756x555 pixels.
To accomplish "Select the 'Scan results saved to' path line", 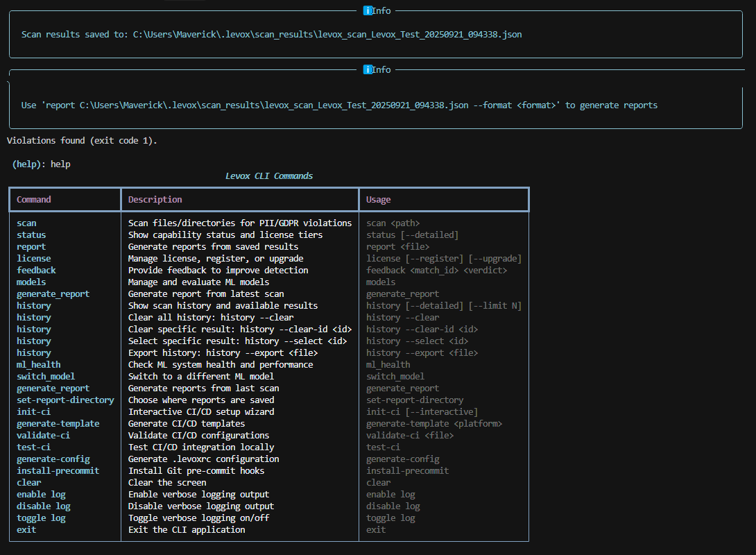I will pos(271,34).
